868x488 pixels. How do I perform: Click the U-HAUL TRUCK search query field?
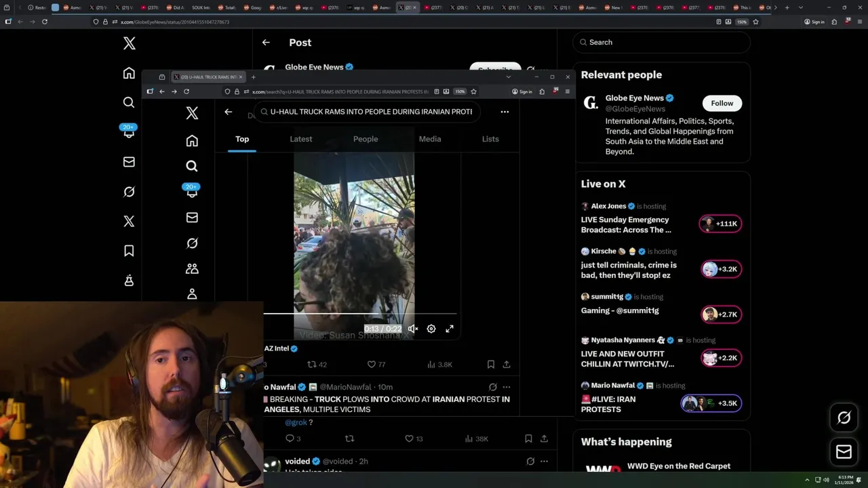point(368,112)
